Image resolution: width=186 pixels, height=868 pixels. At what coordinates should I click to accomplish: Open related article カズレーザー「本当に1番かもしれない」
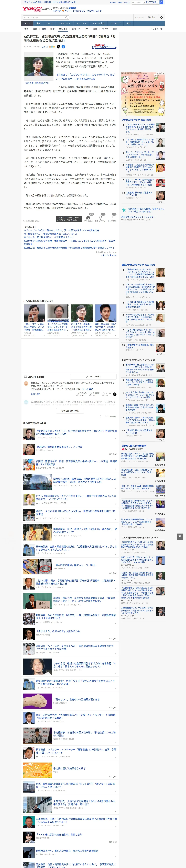[61, 230]
